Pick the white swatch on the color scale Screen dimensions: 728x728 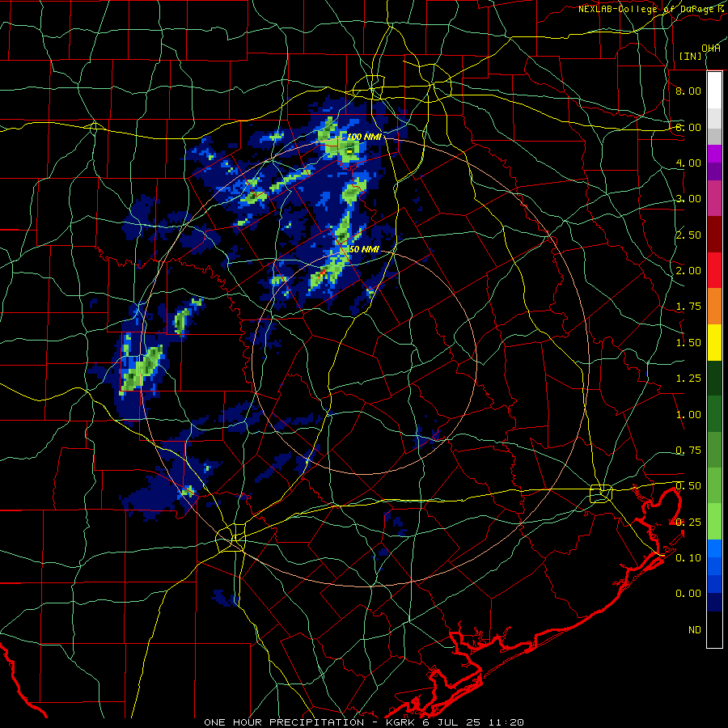coord(714,90)
